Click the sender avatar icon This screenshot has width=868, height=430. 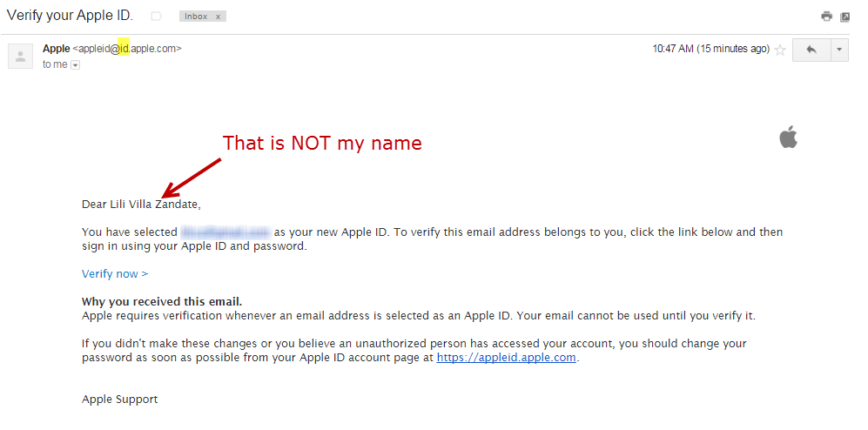tap(21, 56)
